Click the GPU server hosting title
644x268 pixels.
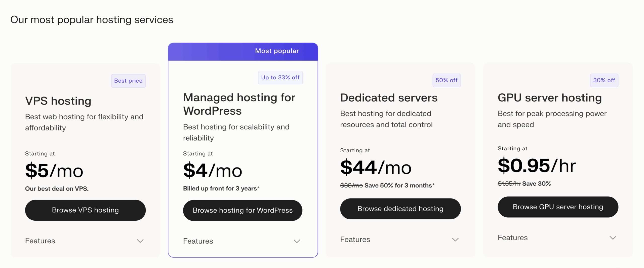tap(550, 98)
